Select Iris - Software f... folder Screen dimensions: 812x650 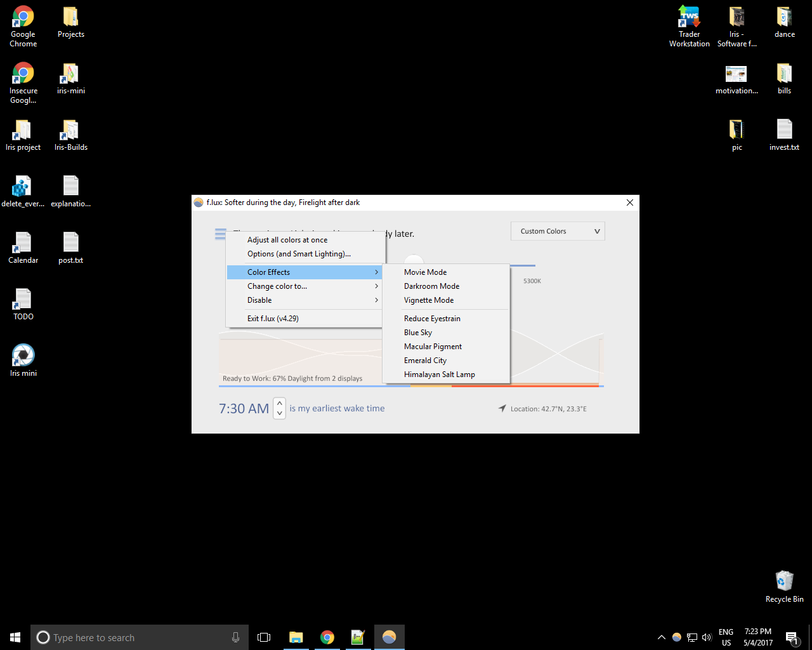[737, 27]
